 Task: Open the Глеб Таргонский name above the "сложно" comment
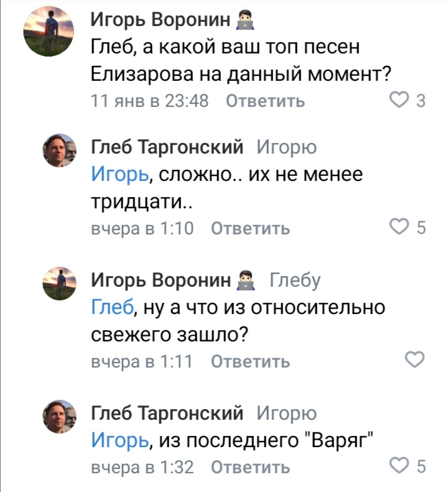point(167,147)
